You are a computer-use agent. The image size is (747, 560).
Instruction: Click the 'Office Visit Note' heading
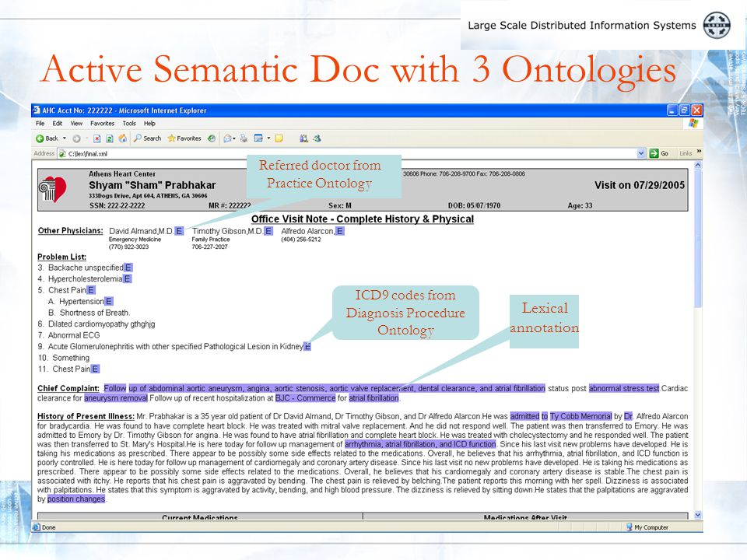pos(363,219)
